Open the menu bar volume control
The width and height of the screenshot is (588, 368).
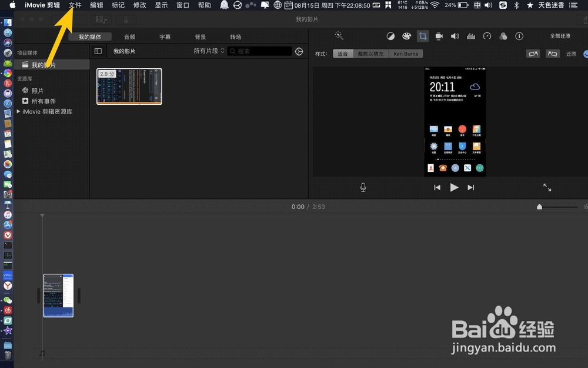pos(488,5)
